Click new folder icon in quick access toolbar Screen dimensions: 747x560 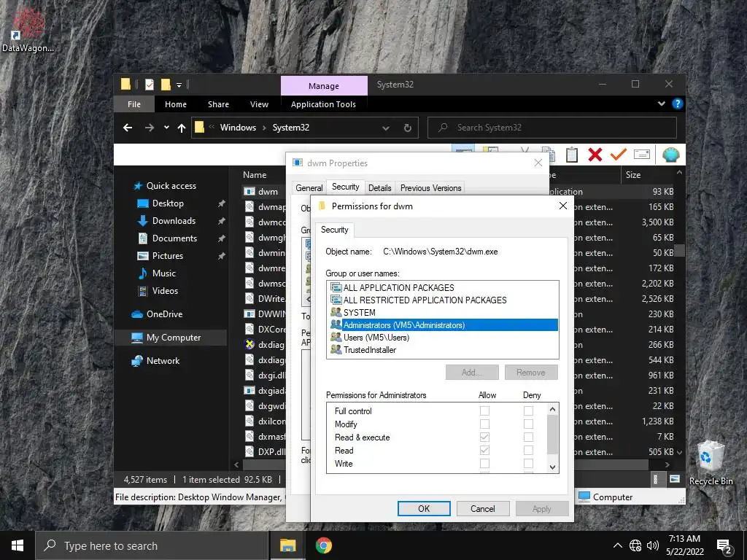tap(166, 85)
